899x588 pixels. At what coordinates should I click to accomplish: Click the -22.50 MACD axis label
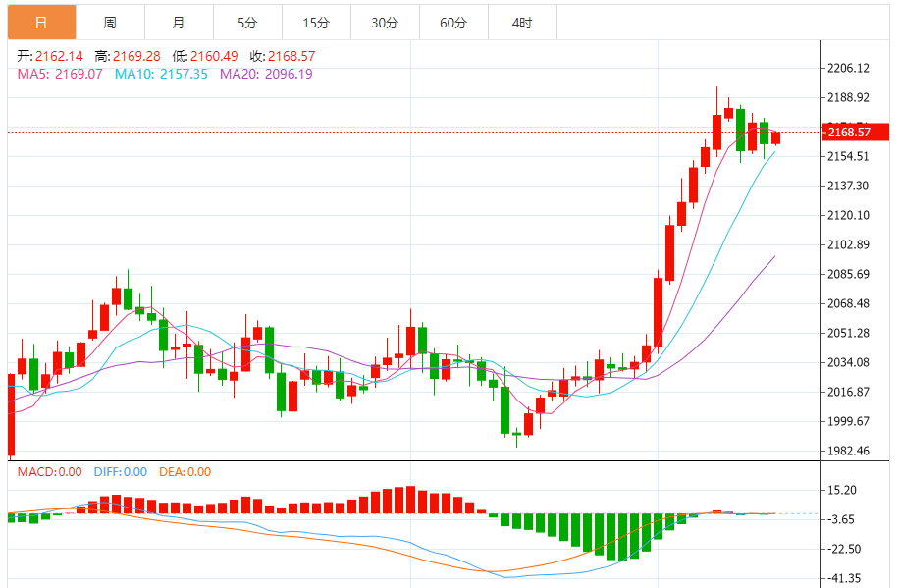click(x=844, y=549)
